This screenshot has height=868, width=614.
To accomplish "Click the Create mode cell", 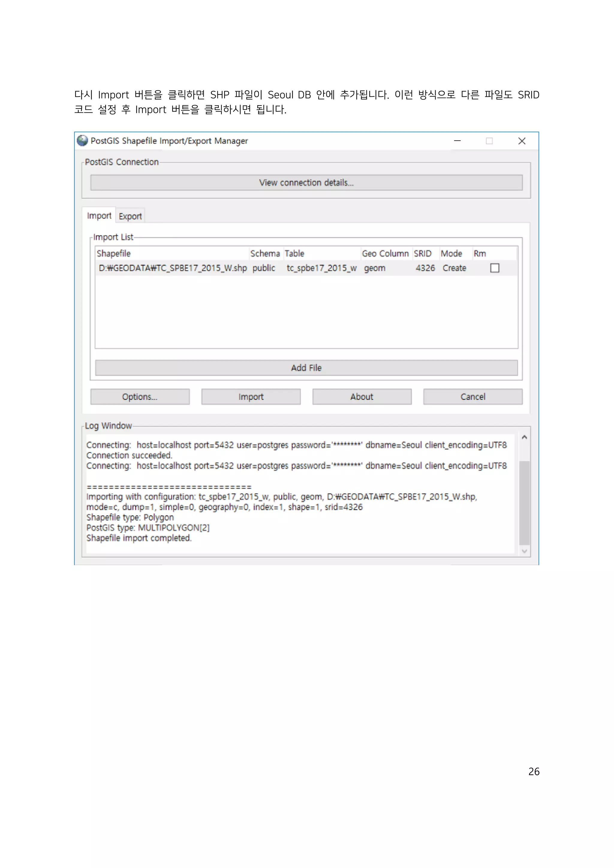I will 454,268.
